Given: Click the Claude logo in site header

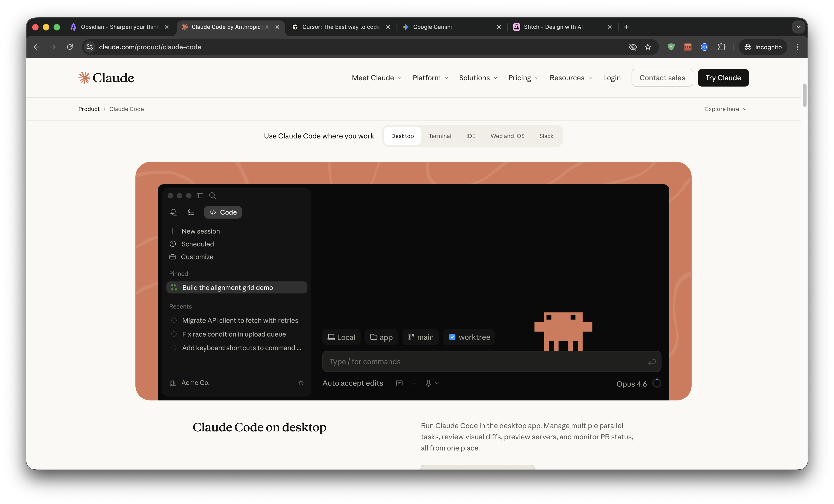Looking at the screenshot, I should (106, 78).
